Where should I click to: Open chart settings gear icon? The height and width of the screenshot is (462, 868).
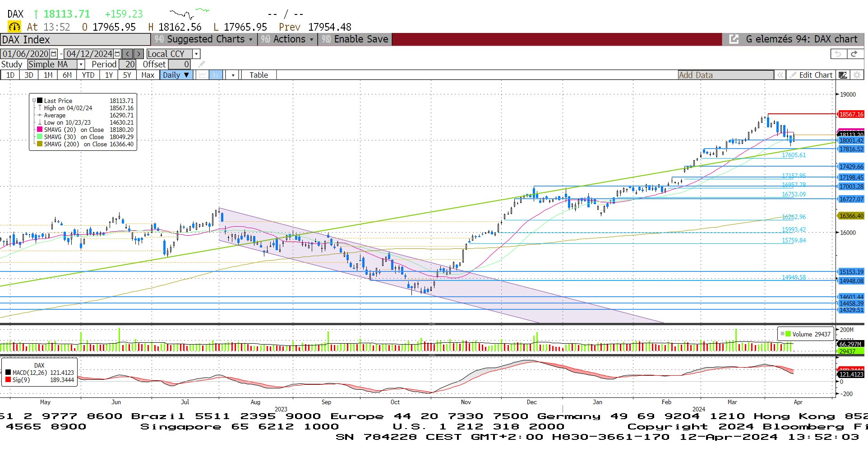point(857,75)
